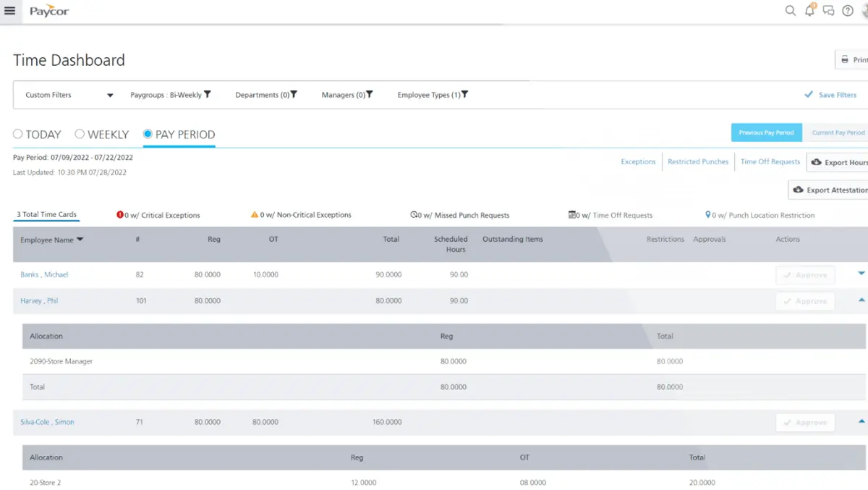
Task: Click the Scheduled Hours column header
Action: [x=451, y=244]
